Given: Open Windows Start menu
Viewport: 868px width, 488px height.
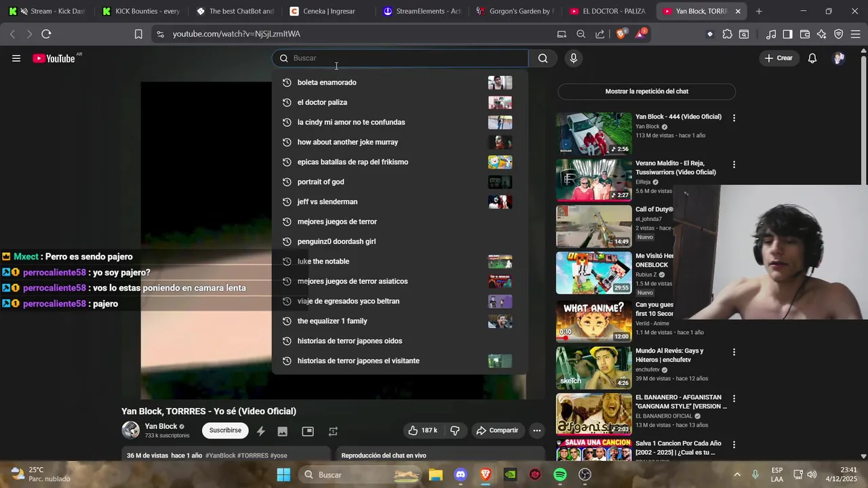Looking at the screenshot, I should (x=283, y=474).
